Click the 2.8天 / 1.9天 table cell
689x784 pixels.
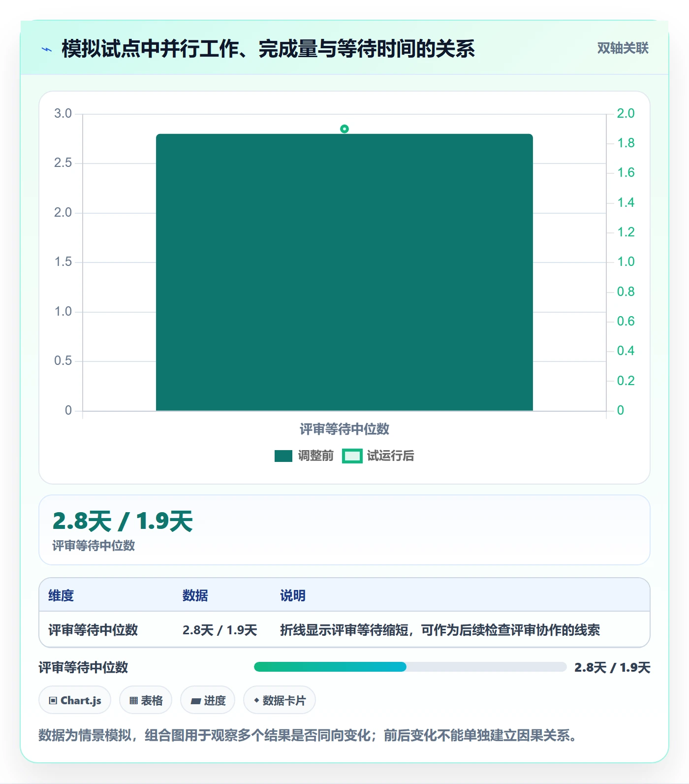pyautogui.click(x=220, y=630)
